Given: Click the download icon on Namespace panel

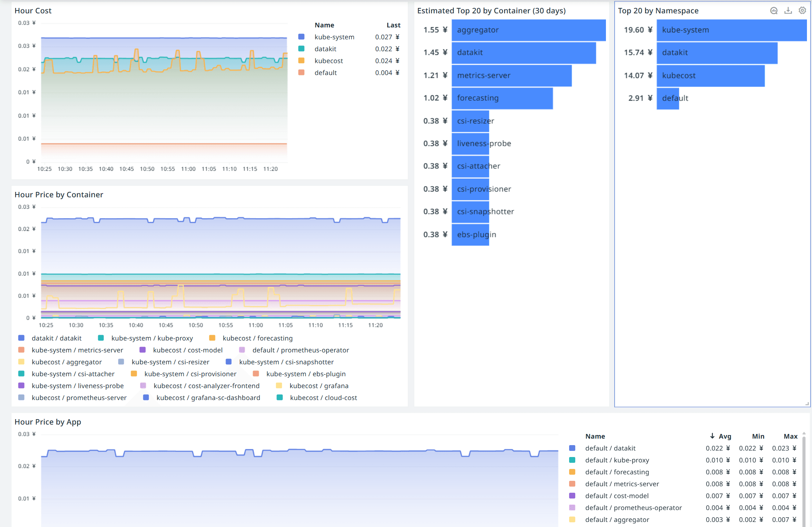Looking at the screenshot, I should pos(788,10).
